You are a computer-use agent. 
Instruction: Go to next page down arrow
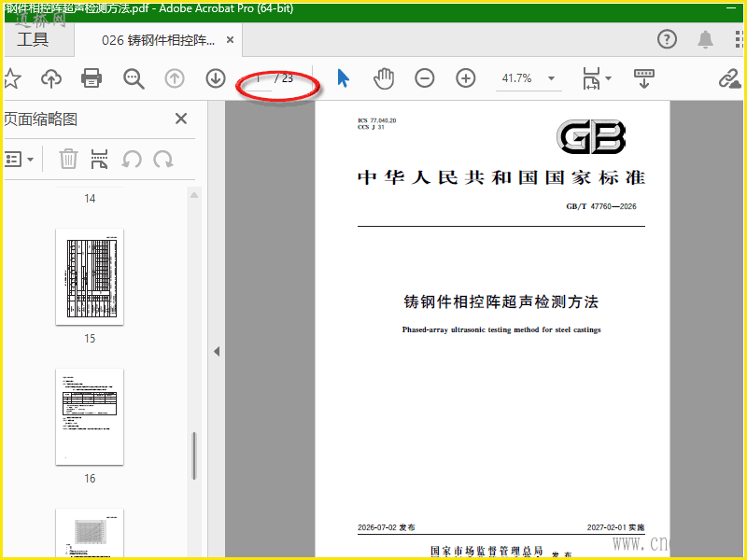tap(216, 78)
